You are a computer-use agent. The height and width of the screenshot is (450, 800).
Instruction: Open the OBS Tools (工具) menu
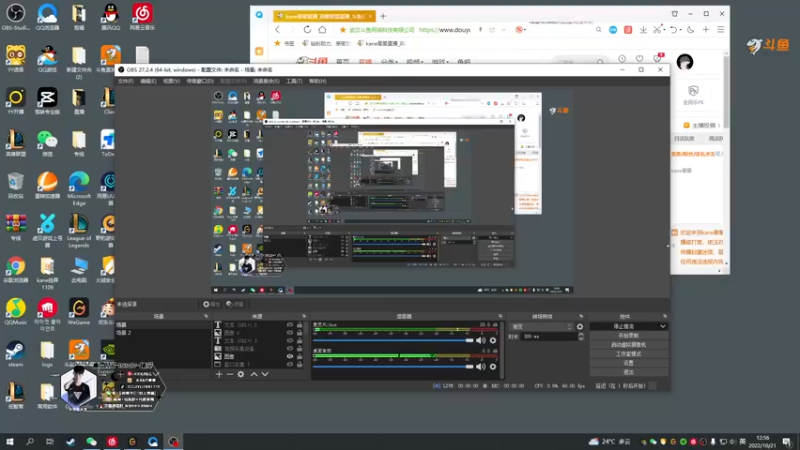(294, 81)
